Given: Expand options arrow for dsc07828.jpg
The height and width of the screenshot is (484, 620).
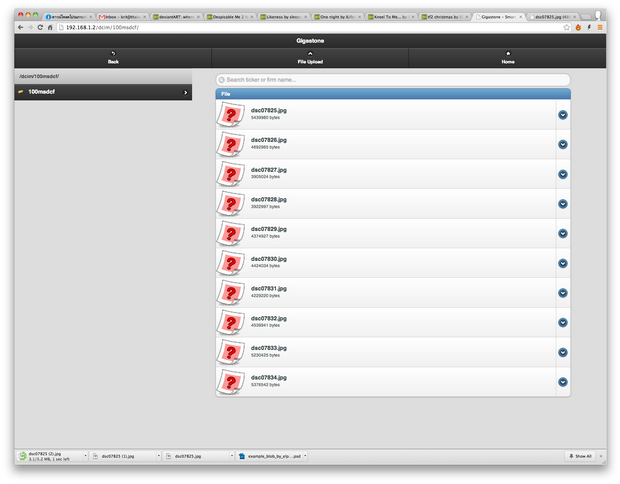Looking at the screenshot, I should (563, 204).
